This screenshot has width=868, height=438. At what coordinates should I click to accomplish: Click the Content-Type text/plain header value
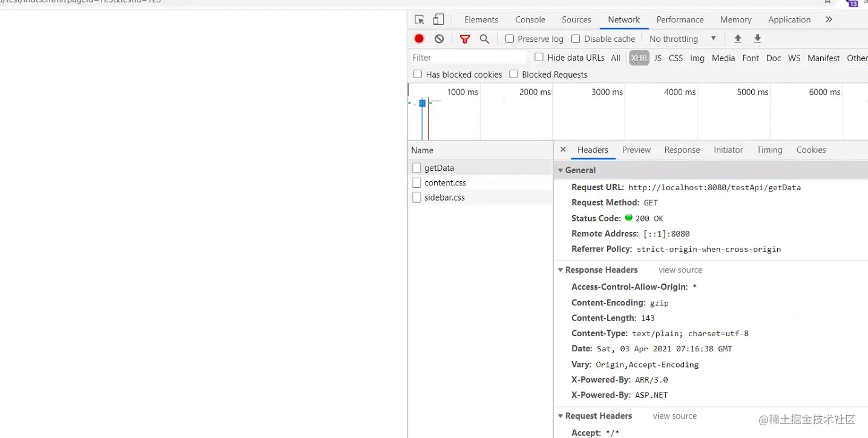click(x=690, y=334)
